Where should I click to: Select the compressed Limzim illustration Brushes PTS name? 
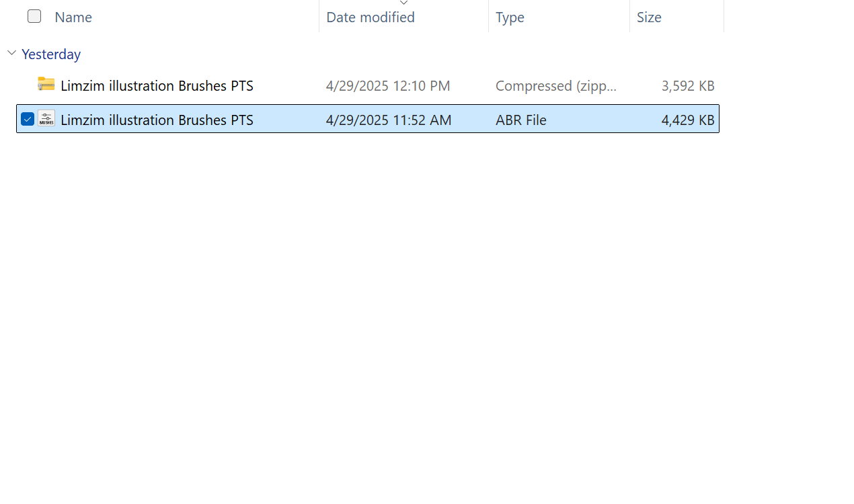coord(157,85)
